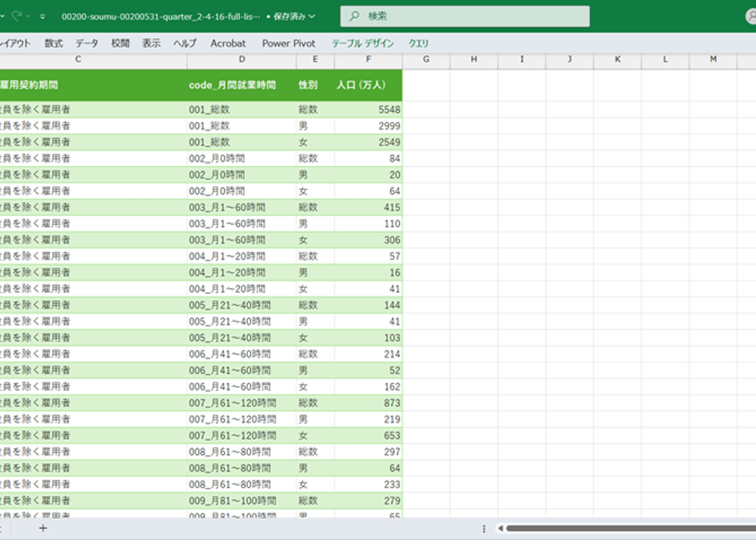Open the クエリ ribbon tab
The image size is (756, 540).
point(419,43)
